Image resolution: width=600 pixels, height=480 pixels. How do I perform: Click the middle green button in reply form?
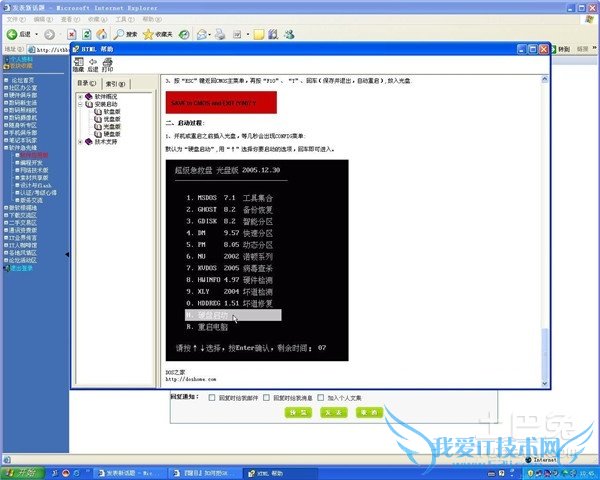[x=334, y=412]
